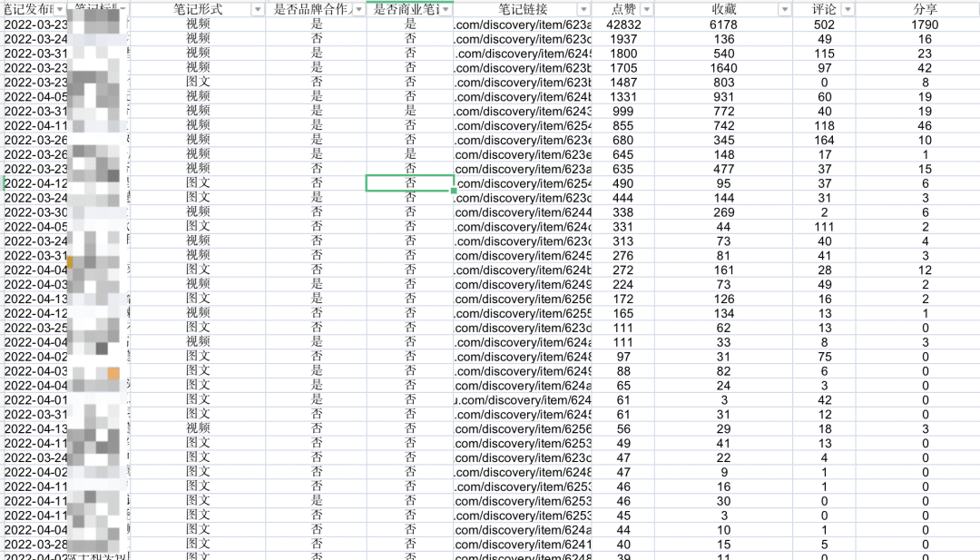Select the likes cell showing 165

tap(623, 313)
